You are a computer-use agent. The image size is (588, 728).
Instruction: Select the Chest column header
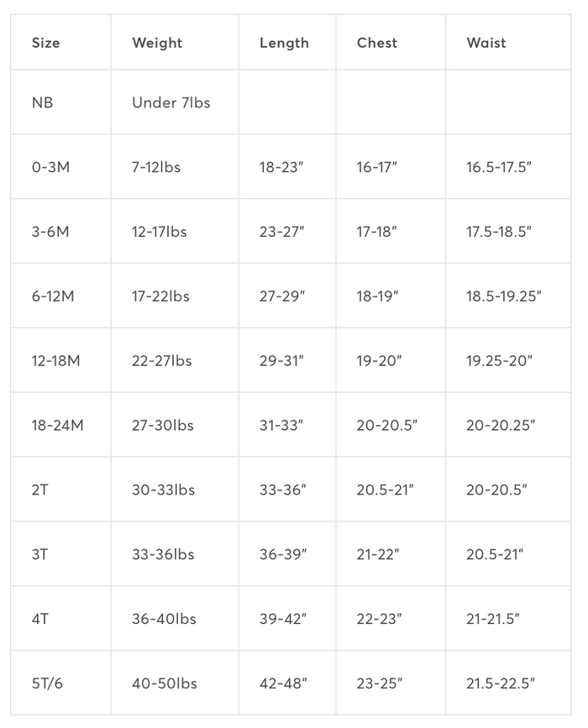(391, 42)
